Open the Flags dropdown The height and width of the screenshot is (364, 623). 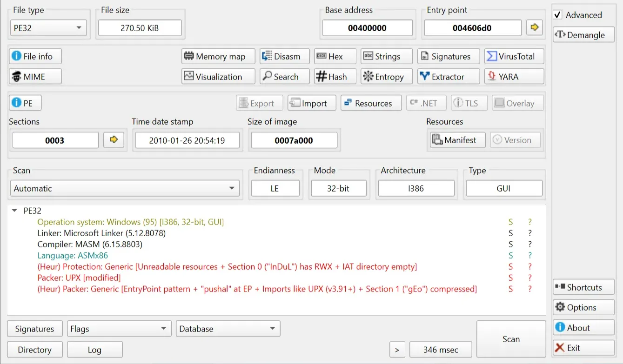point(119,329)
